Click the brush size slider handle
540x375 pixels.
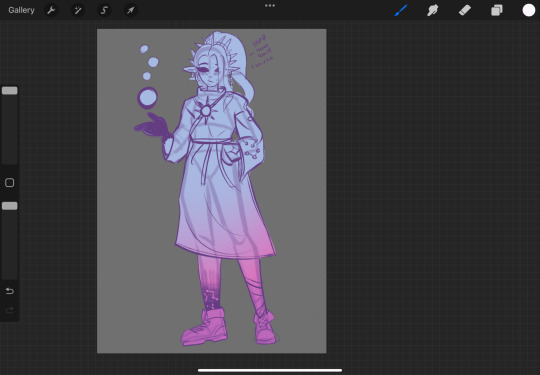pyautogui.click(x=10, y=91)
